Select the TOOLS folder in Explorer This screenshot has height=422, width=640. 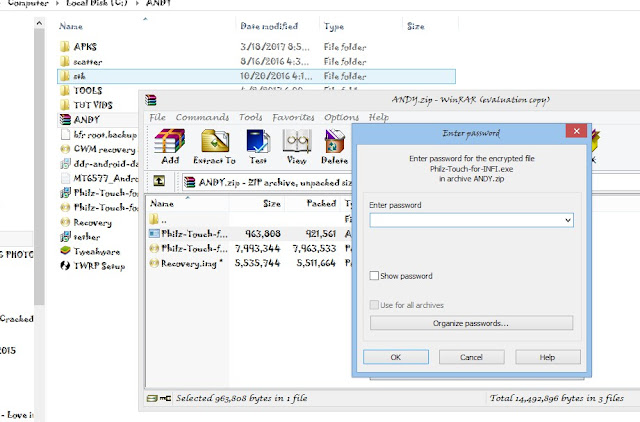click(81, 90)
